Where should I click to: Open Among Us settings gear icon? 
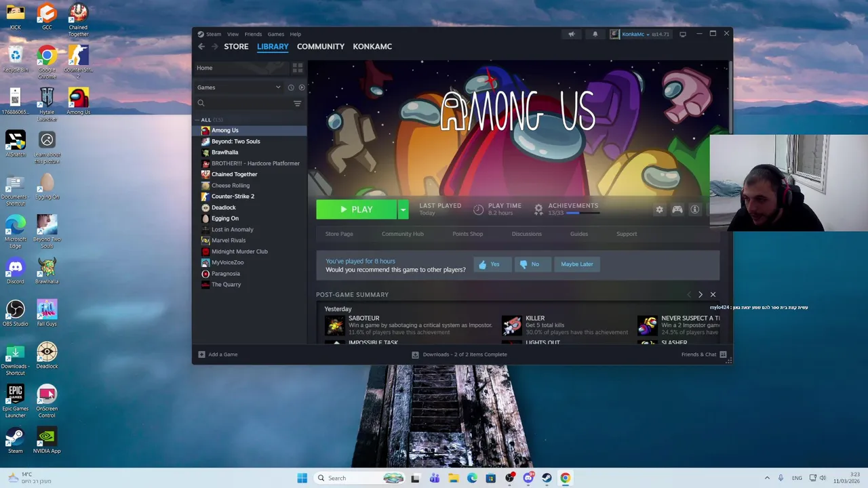[x=659, y=209]
